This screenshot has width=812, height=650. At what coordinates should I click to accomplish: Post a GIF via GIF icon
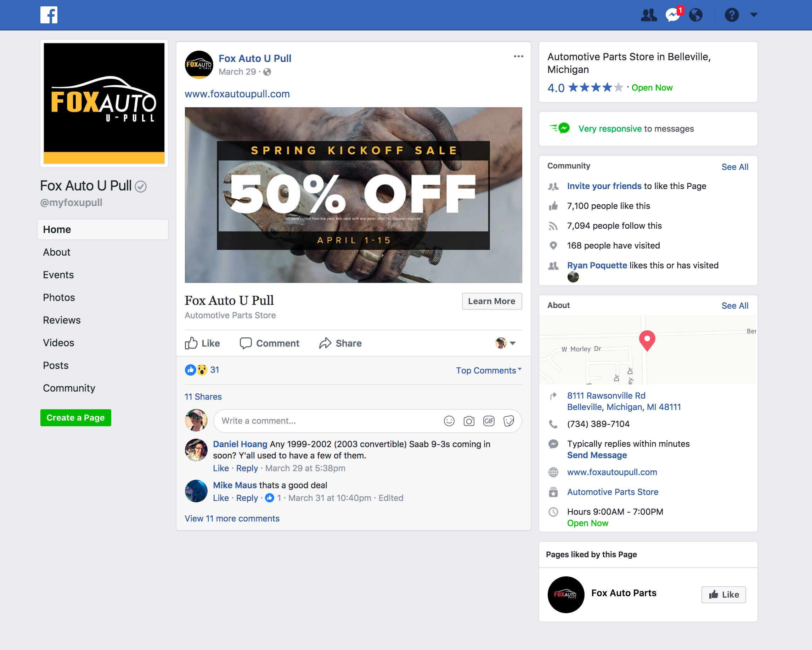tap(489, 421)
